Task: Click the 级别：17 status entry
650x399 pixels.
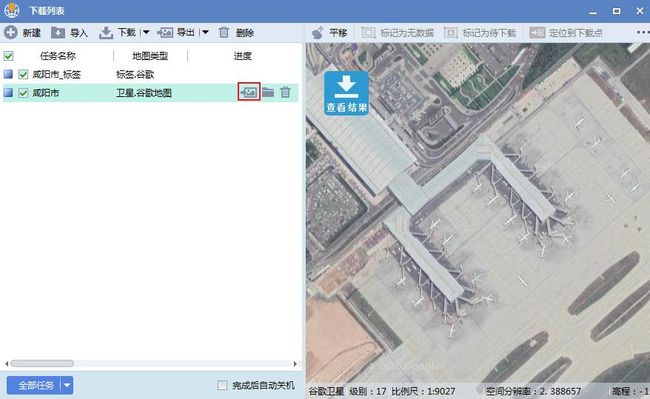Action: pyautogui.click(x=368, y=391)
